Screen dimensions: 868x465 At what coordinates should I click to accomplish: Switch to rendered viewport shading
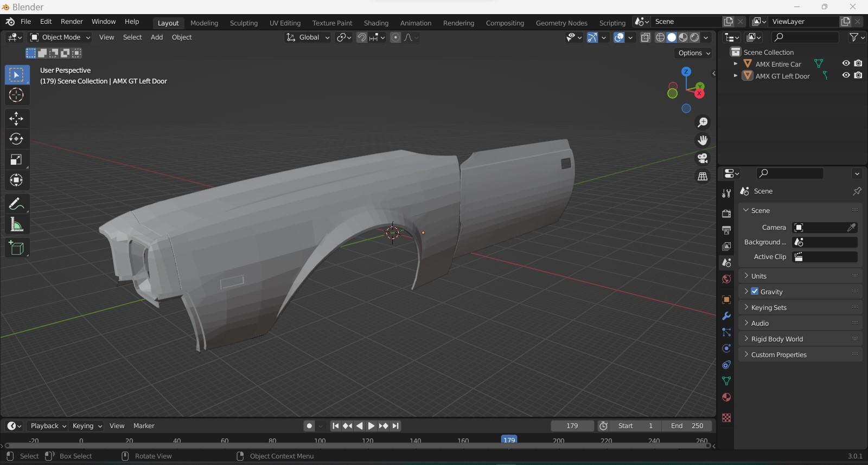pos(694,37)
